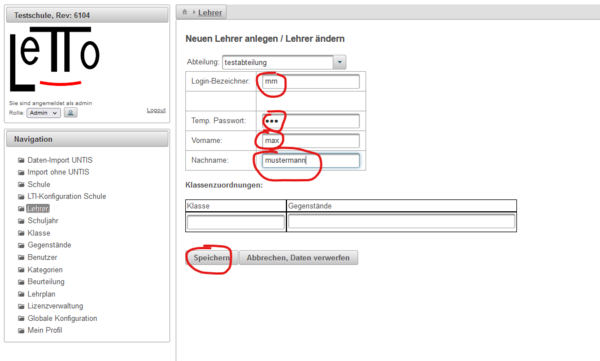Click folder icon next to Lizenzverwaltung

pos(21,306)
